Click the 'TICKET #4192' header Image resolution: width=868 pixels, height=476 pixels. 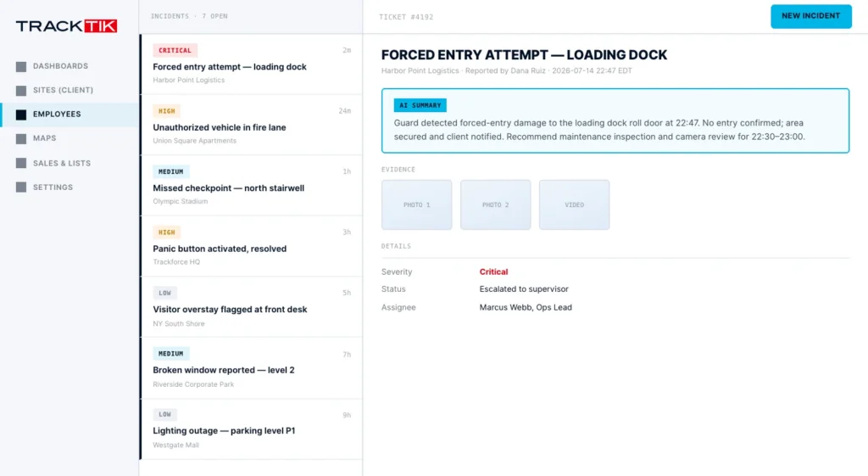406,17
